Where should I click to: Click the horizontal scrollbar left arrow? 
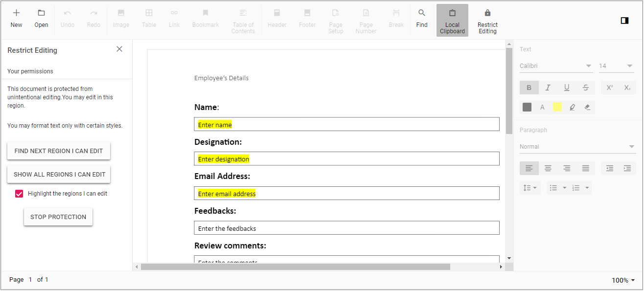point(137,267)
